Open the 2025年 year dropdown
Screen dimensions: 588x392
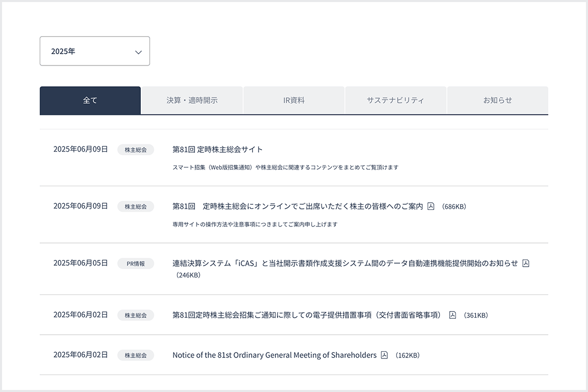pos(95,51)
